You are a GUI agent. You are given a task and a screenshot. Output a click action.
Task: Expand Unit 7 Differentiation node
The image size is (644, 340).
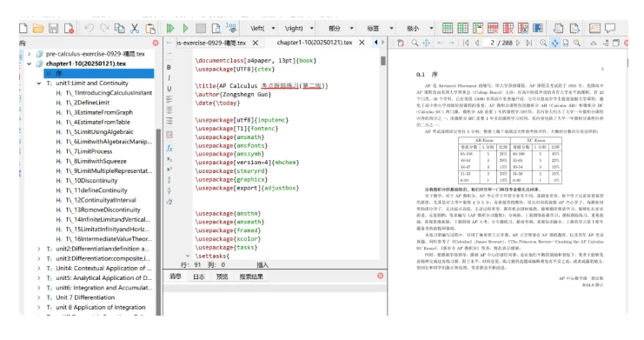point(39,297)
